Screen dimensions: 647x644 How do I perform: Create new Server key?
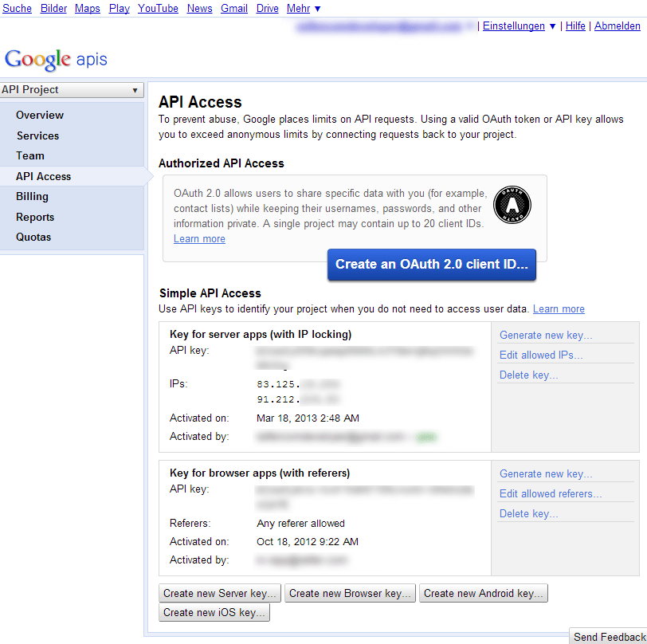pyautogui.click(x=219, y=593)
